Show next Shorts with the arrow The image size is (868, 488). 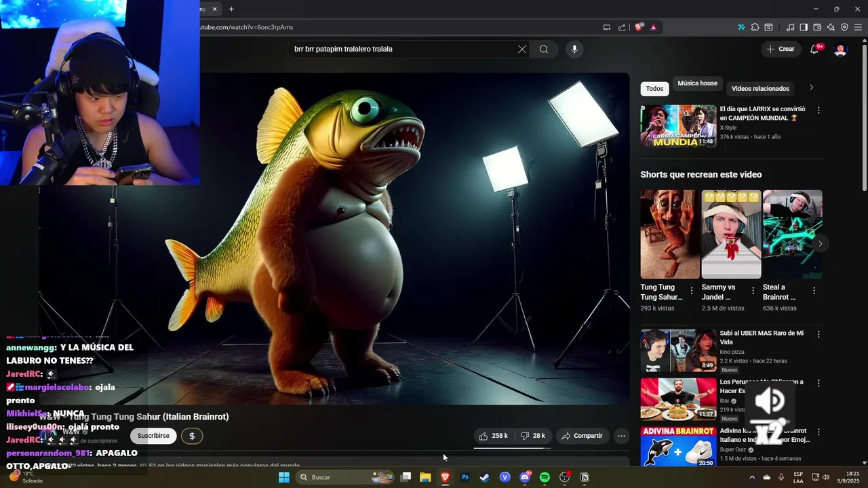coord(820,243)
